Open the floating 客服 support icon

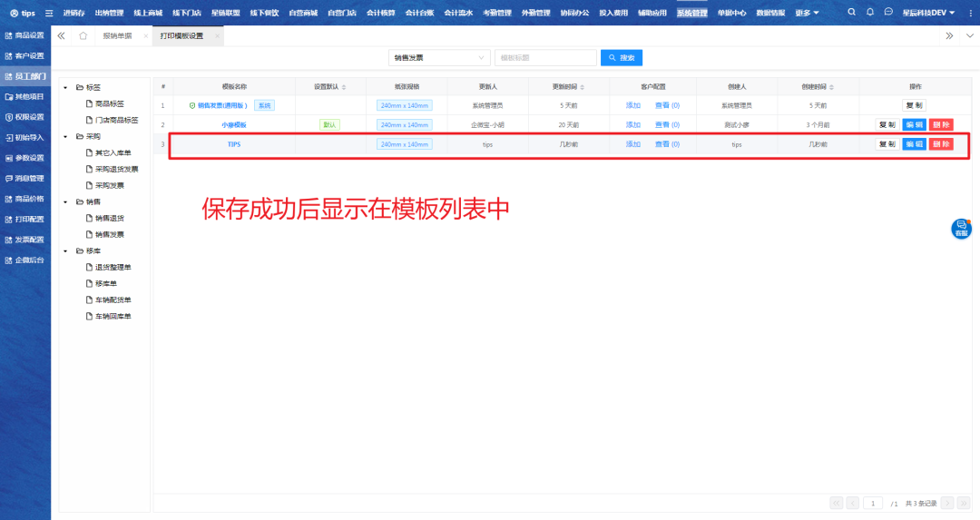961,229
